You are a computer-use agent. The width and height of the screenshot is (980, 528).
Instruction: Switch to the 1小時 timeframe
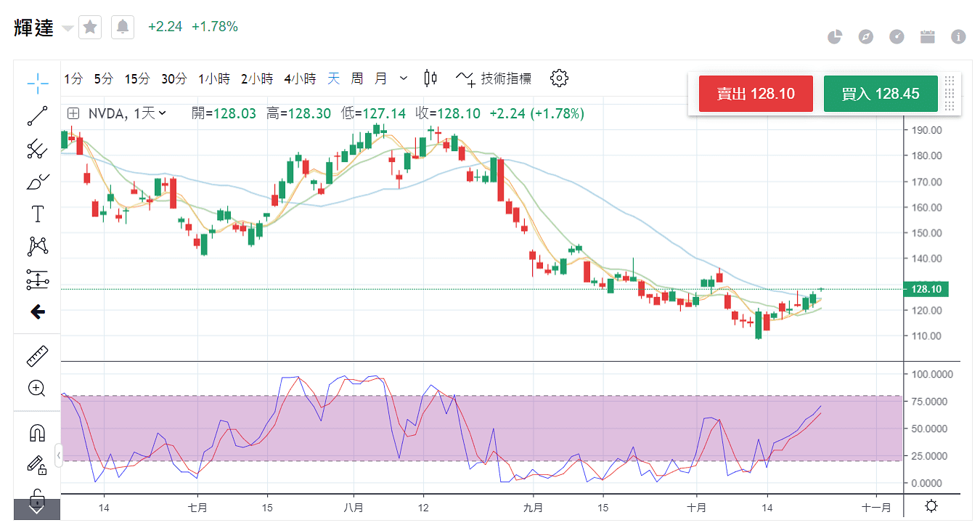tap(214, 78)
